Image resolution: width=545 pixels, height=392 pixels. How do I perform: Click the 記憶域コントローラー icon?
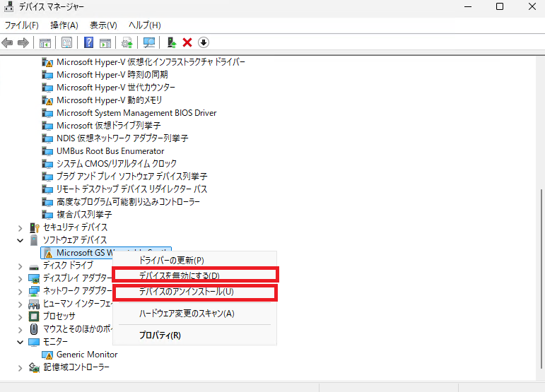point(34,367)
